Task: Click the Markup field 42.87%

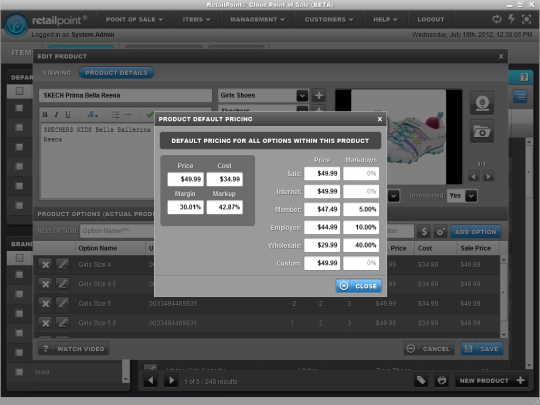Action: 225,207
